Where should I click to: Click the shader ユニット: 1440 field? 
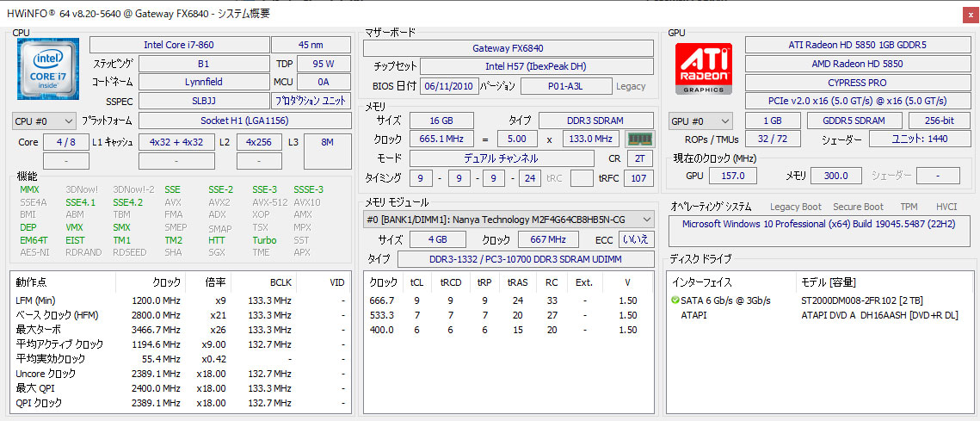click(919, 139)
